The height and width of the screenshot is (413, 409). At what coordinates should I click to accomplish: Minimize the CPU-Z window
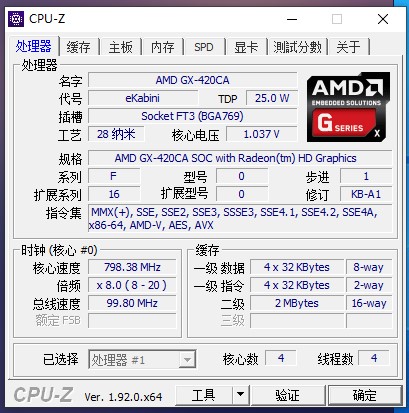292,19
